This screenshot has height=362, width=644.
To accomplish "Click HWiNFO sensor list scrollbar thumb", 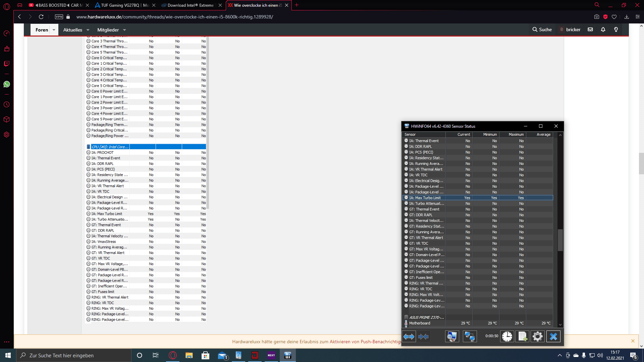I will click(560, 240).
